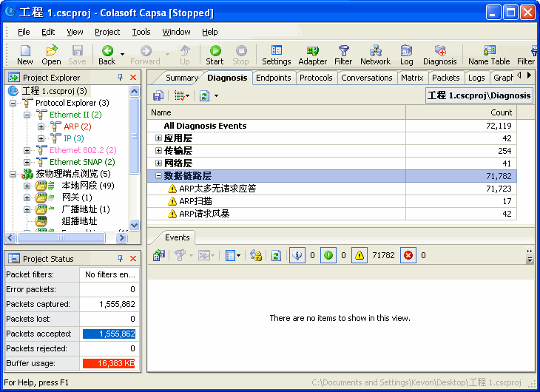Click the Settings toolbar icon

coord(276,55)
